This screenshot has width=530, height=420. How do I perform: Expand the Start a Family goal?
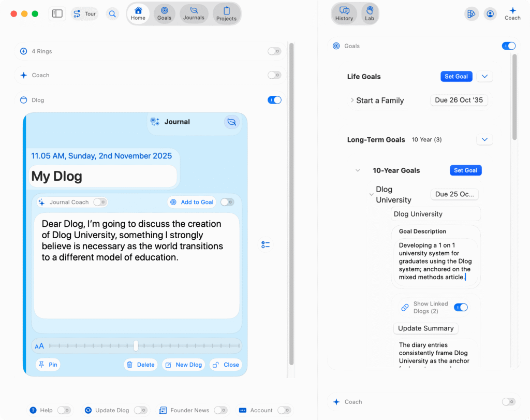pyautogui.click(x=352, y=100)
